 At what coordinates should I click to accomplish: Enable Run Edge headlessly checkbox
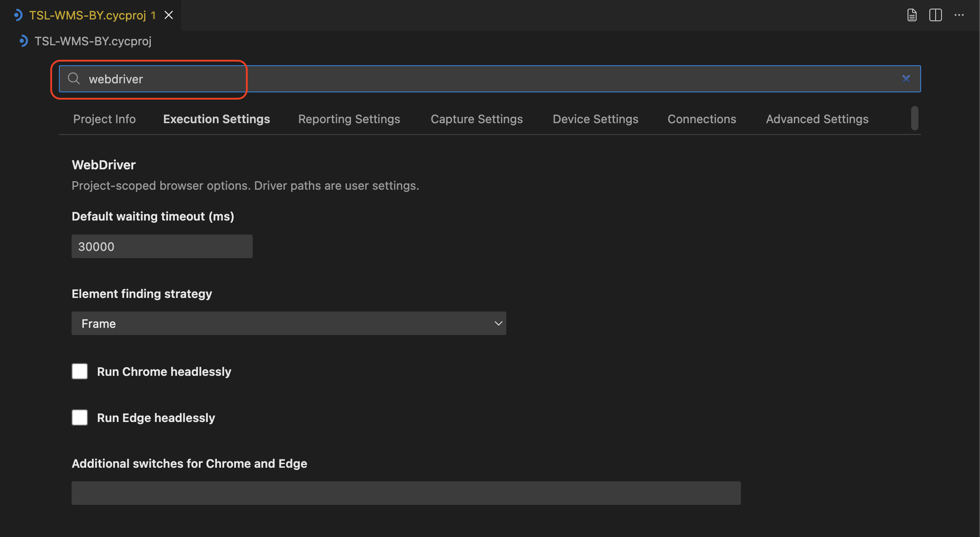coord(80,417)
